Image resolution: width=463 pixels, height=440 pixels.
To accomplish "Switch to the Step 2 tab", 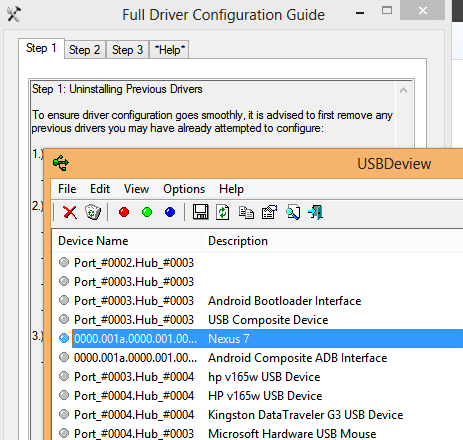I will [85, 50].
